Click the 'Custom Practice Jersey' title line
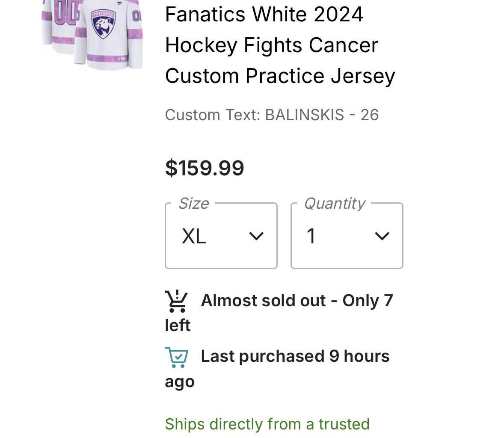 (x=280, y=76)
